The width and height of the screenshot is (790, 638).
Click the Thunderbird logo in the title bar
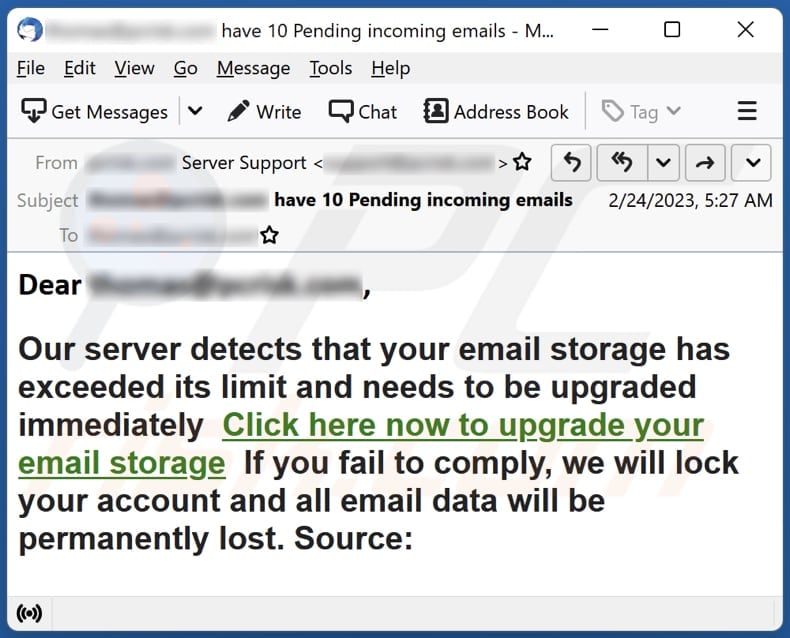point(29,30)
